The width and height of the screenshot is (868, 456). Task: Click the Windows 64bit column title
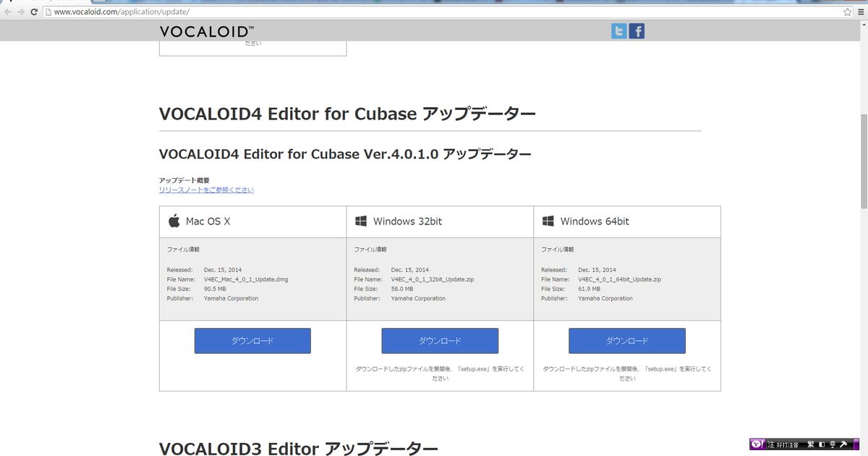tap(595, 221)
